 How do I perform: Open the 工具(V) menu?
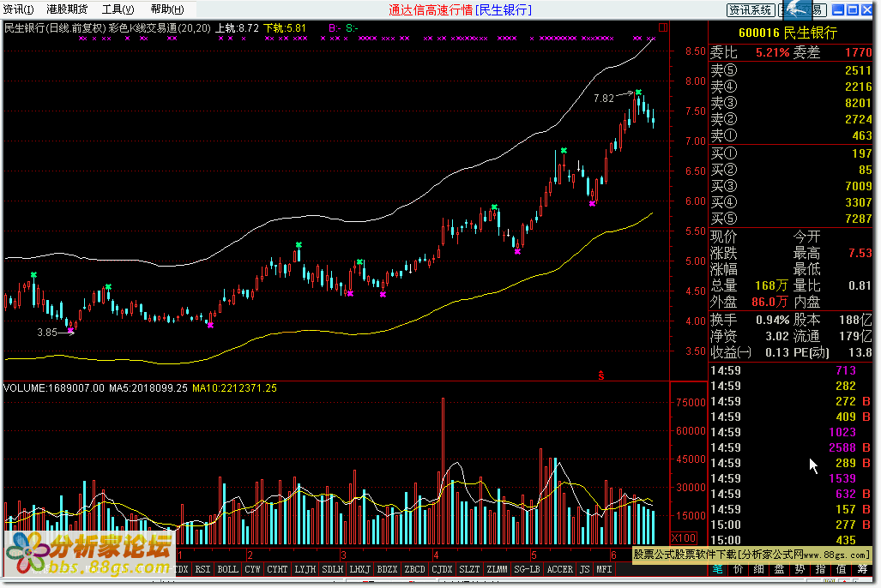pos(118,9)
